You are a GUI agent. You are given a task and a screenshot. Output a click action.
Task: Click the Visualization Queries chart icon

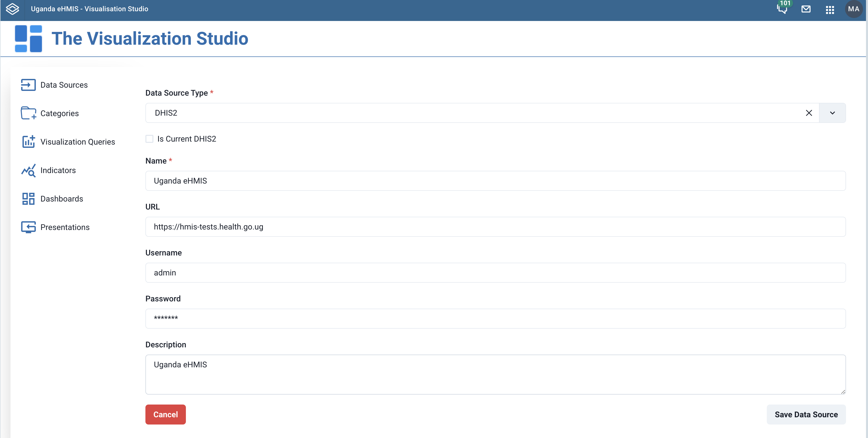tap(28, 142)
